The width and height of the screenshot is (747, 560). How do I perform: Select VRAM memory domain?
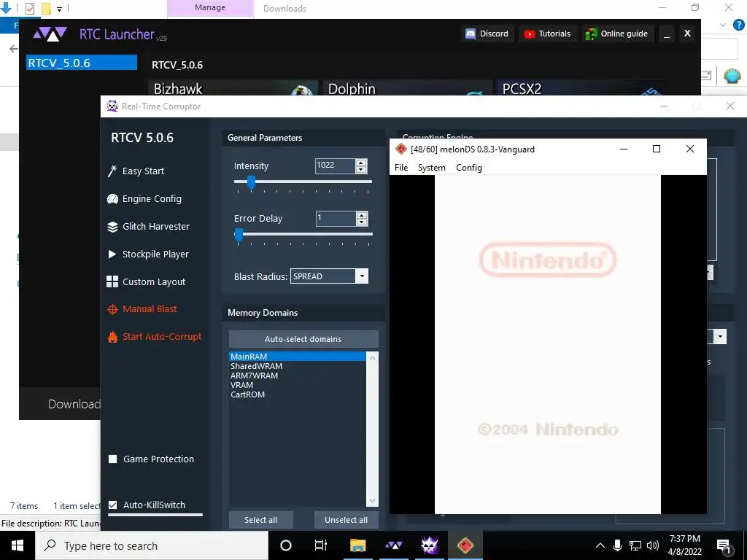pyautogui.click(x=298, y=385)
